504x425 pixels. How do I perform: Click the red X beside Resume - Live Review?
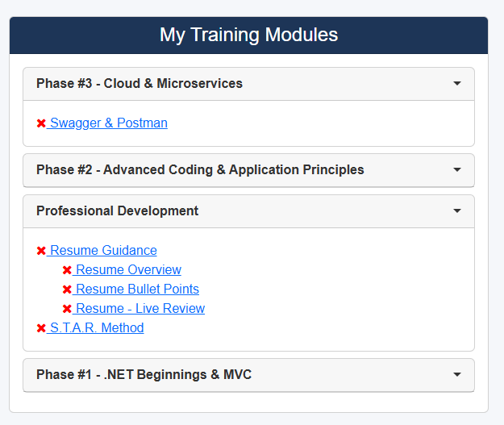(67, 309)
